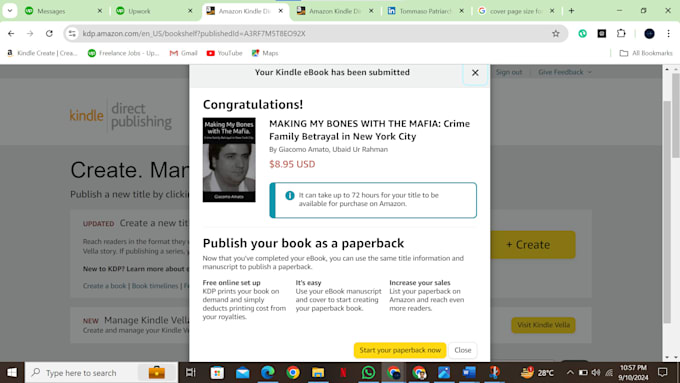Bookmark this page with star icon

click(x=556, y=33)
